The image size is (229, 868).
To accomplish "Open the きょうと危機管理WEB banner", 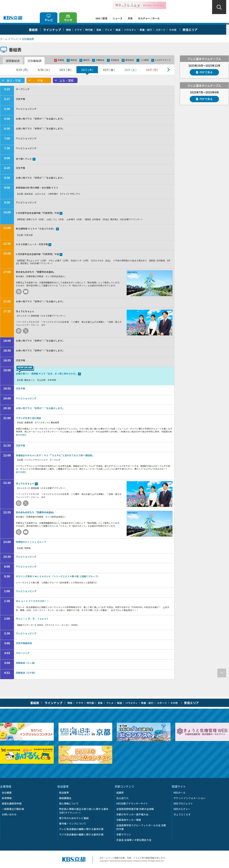I will [202, 732].
